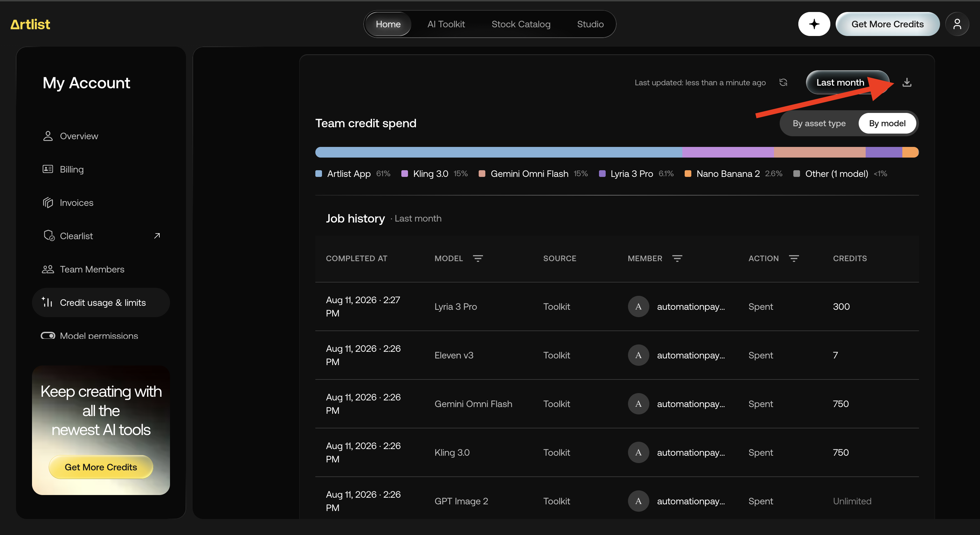Image resolution: width=980 pixels, height=535 pixels.
Task: Click the Kling 3.0 legend swatch
Action: point(404,174)
